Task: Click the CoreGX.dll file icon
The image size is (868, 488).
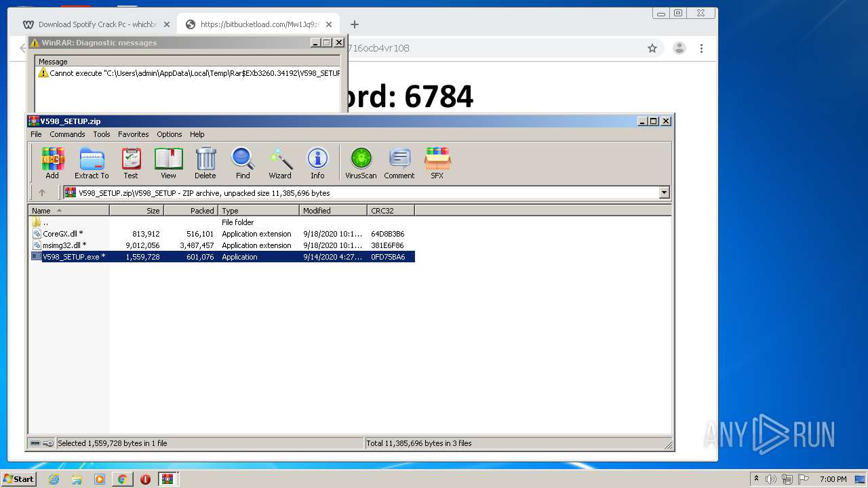Action: point(37,234)
